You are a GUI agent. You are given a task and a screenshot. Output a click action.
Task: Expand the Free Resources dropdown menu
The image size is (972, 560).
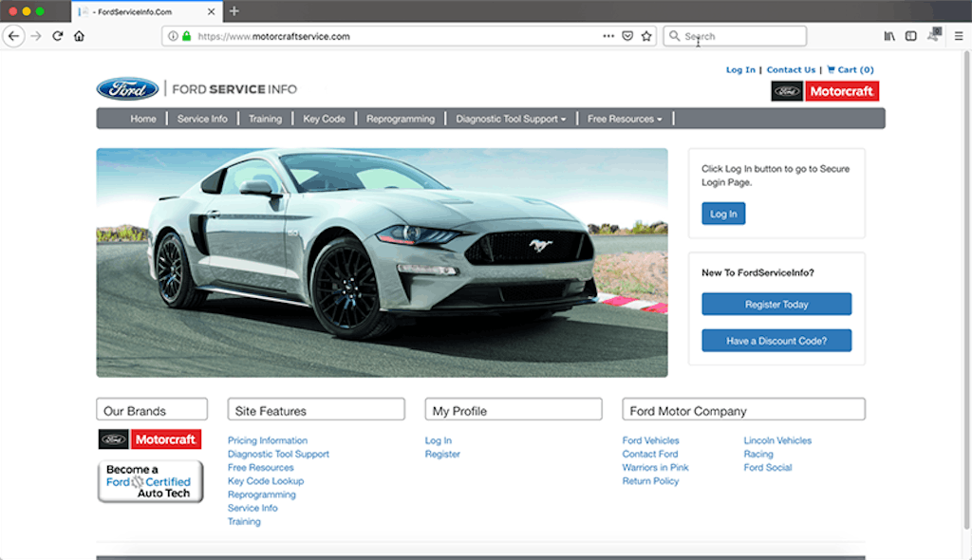pyautogui.click(x=625, y=119)
